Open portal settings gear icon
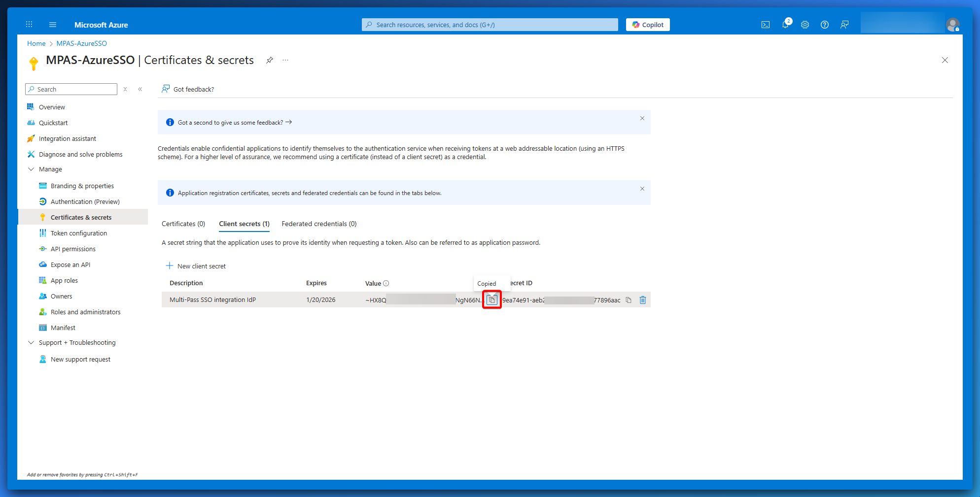980x497 pixels. 805,25
